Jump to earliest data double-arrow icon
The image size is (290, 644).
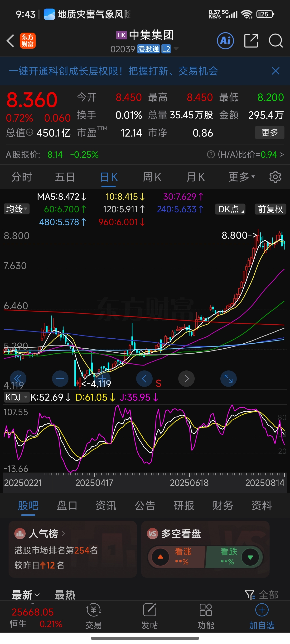tap(18, 379)
